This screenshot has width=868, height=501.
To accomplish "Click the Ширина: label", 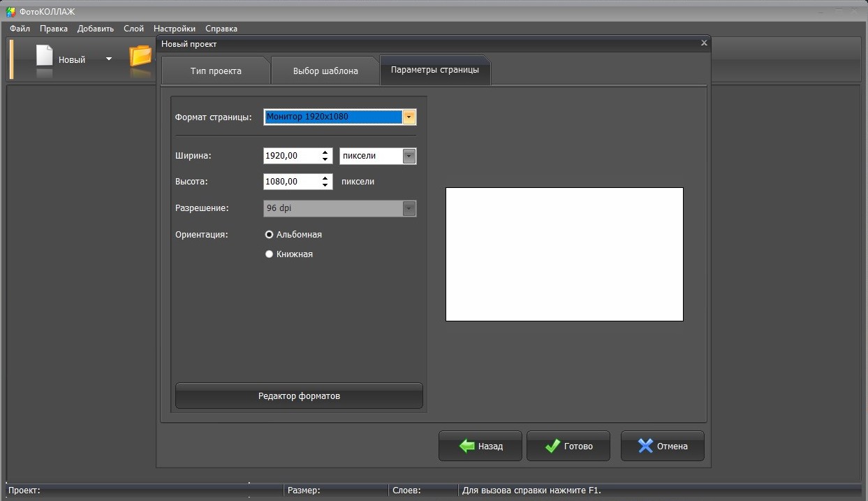I will [x=193, y=156].
